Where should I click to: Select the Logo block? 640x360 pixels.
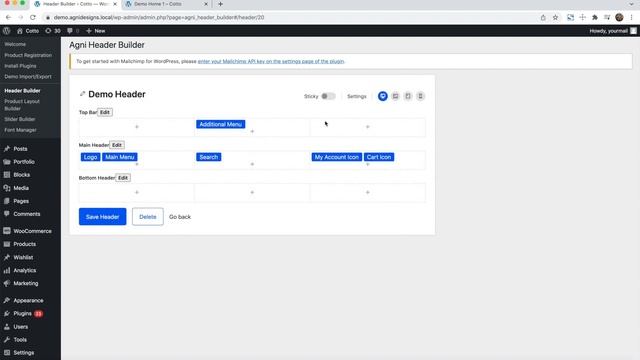pyautogui.click(x=90, y=157)
